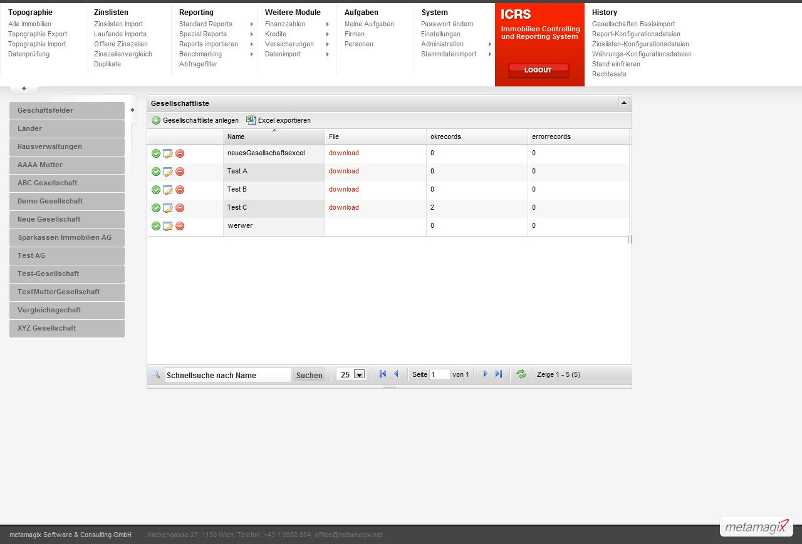Sort by the errorrecords column header
Image resolution: width=802 pixels, height=544 pixels.
click(578, 137)
